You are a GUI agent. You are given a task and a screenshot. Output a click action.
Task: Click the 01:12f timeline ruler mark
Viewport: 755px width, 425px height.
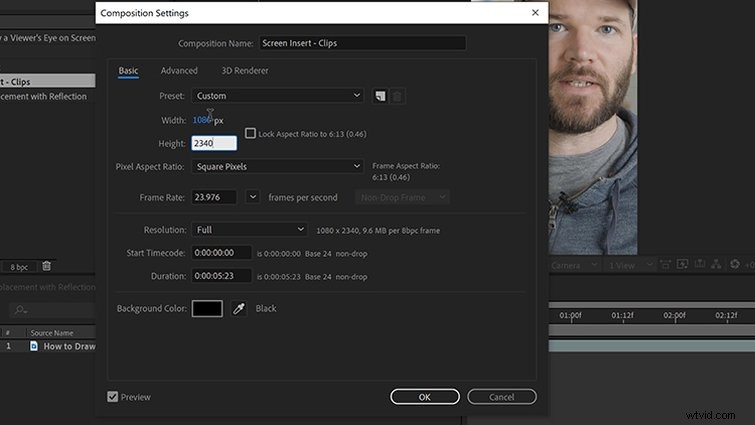click(x=623, y=315)
